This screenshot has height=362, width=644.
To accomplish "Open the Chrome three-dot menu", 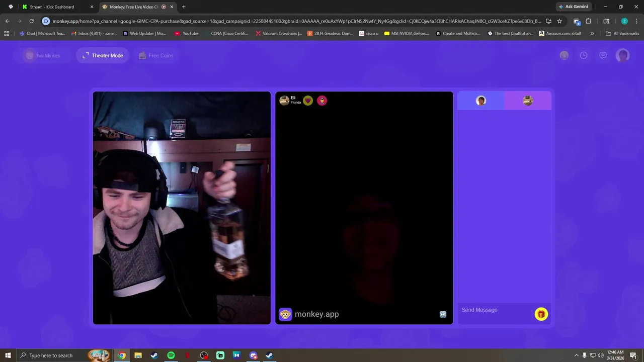I will tap(636, 21).
